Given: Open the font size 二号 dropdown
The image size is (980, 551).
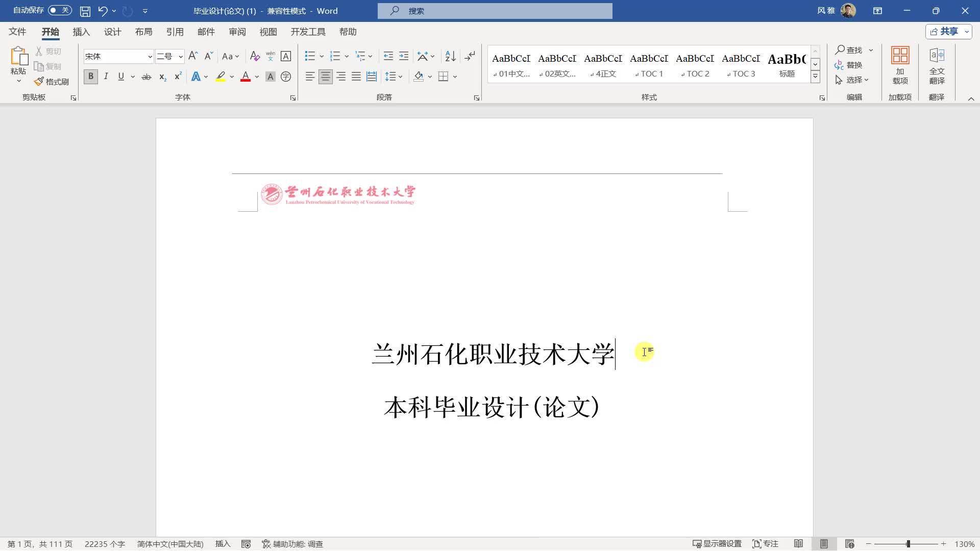Looking at the screenshot, I should 180,56.
